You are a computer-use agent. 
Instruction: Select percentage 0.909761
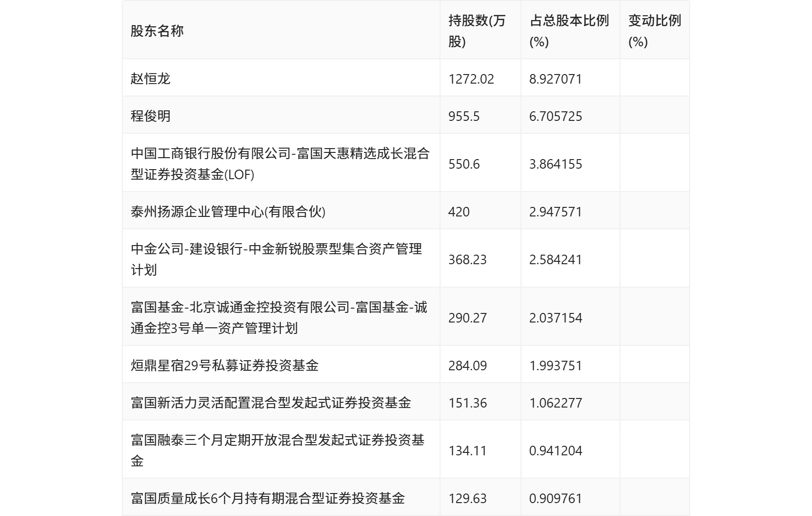(556, 498)
